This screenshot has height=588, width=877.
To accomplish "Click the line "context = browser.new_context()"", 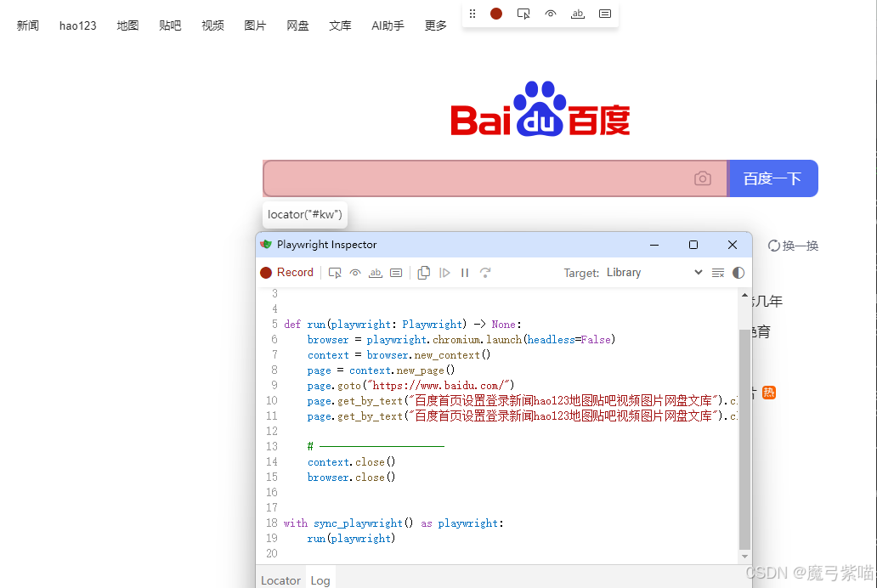I will [399, 355].
